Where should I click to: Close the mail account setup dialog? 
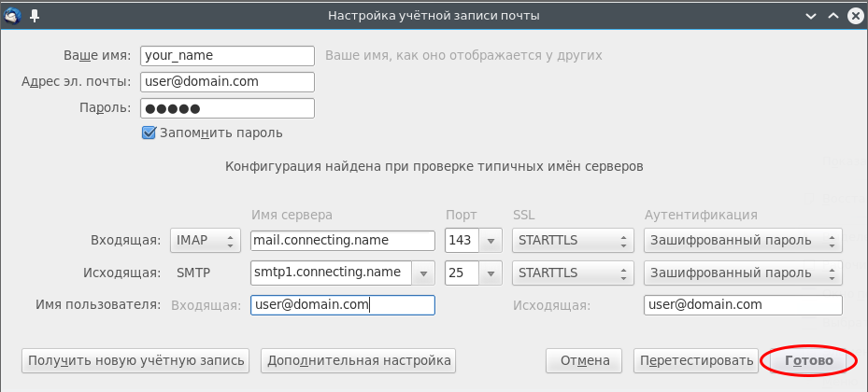coord(854,16)
